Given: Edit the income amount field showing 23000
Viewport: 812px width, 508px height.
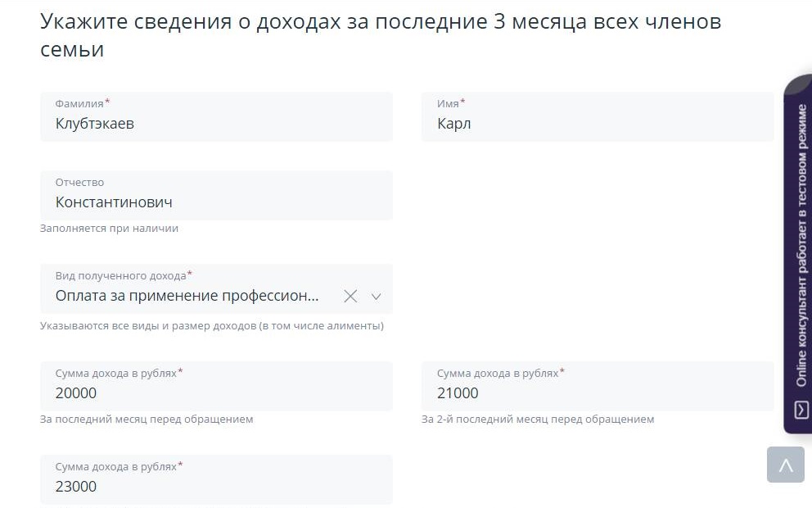Looking at the screenshot, I should (x=216, y=486).
